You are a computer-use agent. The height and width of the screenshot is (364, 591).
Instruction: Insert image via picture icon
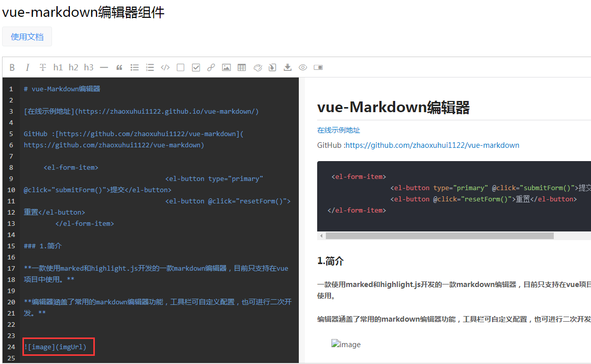[226, 67]
